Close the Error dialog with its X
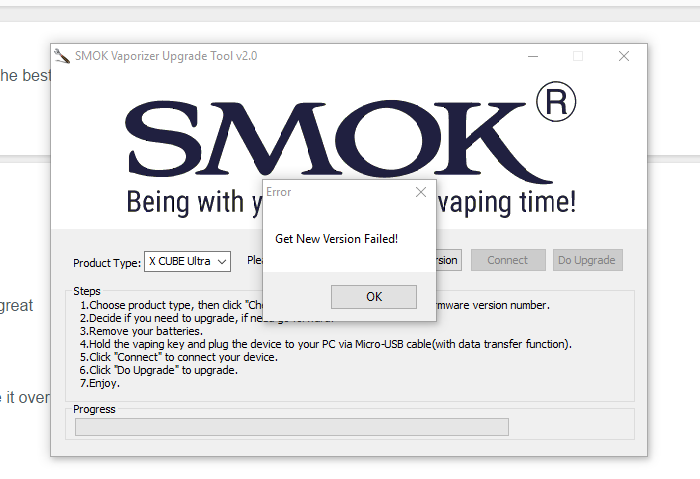Screen dimensions: 700x479 [x=421, y=192]
